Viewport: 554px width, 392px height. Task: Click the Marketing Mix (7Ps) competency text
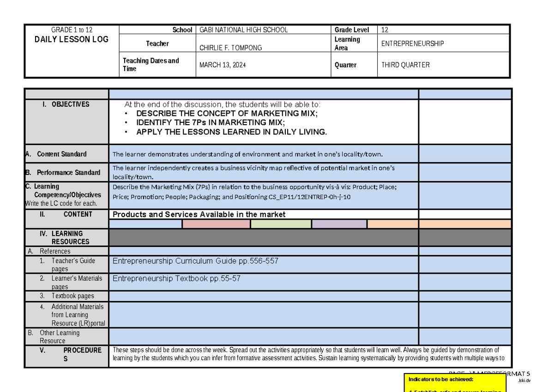[254, 192]
